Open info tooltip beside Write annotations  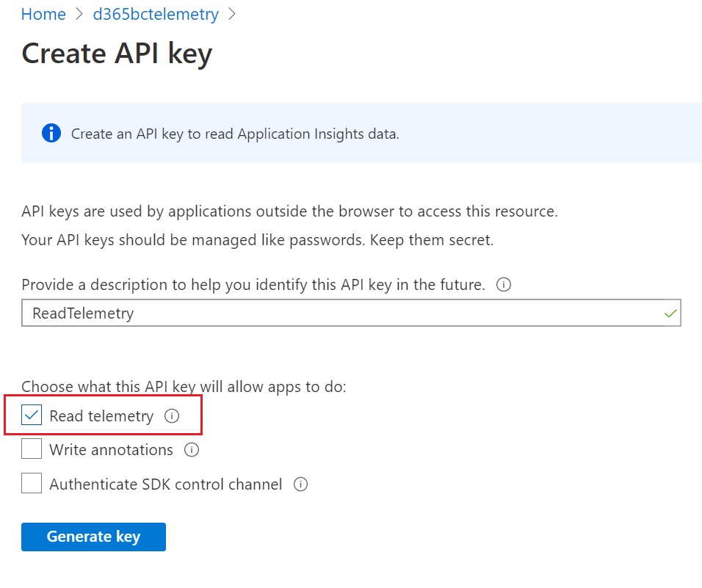(191, 450)
